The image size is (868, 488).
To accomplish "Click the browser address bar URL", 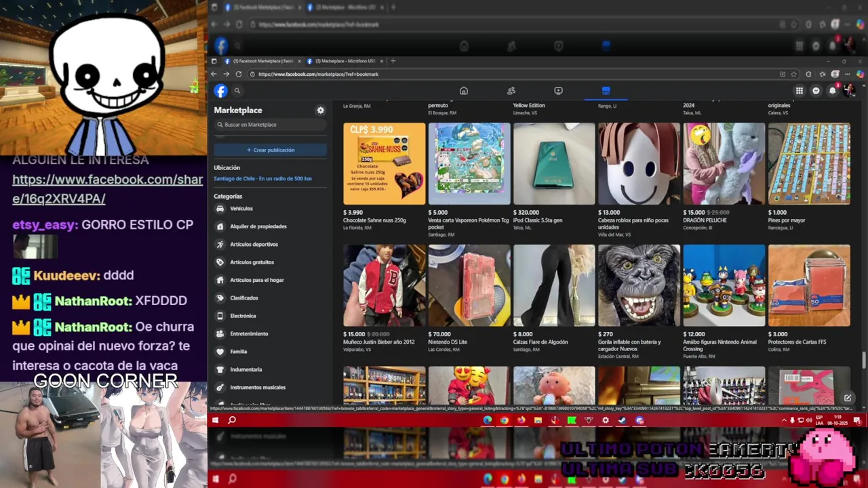I will pyautogui.click(x=318, y=74).
